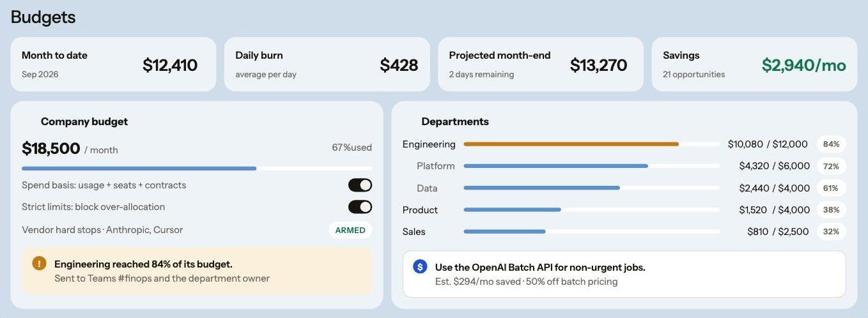Click the $18,500 company budget amount
This screenshot has height=318, width=868.
point(51,149)
